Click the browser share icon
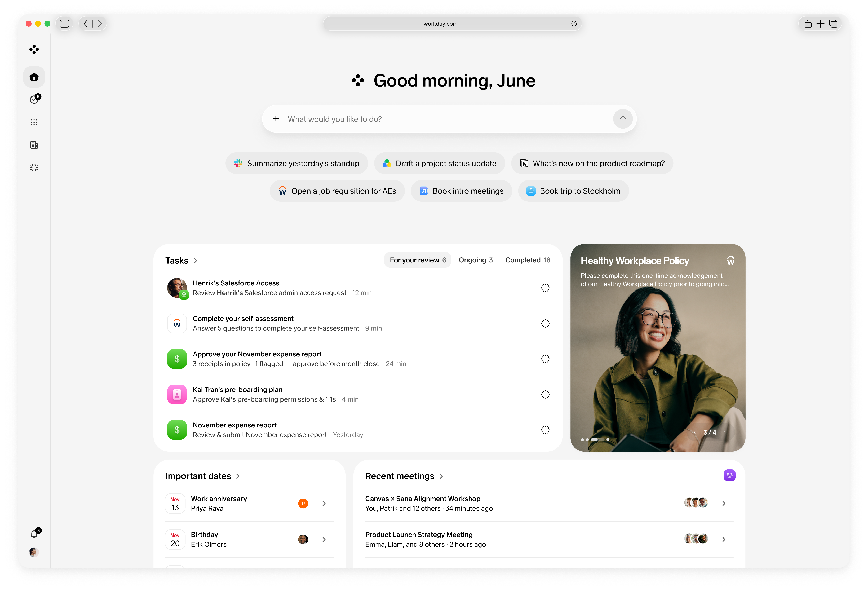This screenshot has height=591, width=868. pos(808,24)
